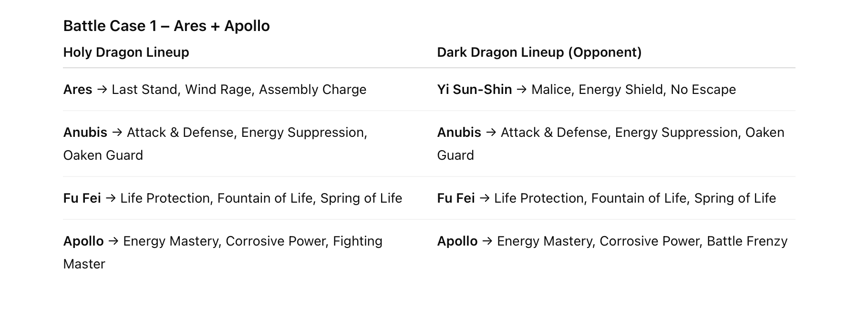Click the "No Escape" skill text

(x=703, y=89)
